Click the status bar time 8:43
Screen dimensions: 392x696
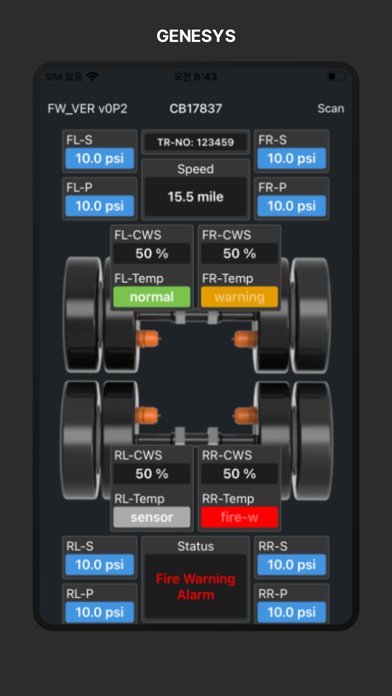pos(196,76)
